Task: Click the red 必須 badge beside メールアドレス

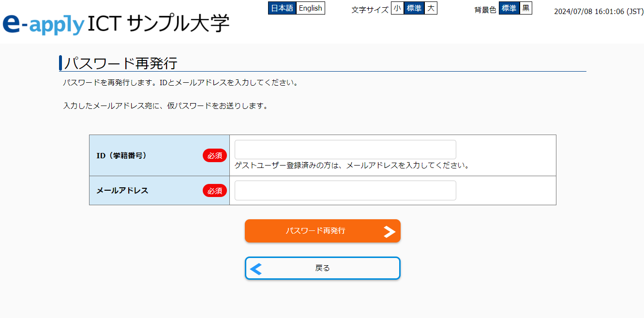Action: point(215,191)
